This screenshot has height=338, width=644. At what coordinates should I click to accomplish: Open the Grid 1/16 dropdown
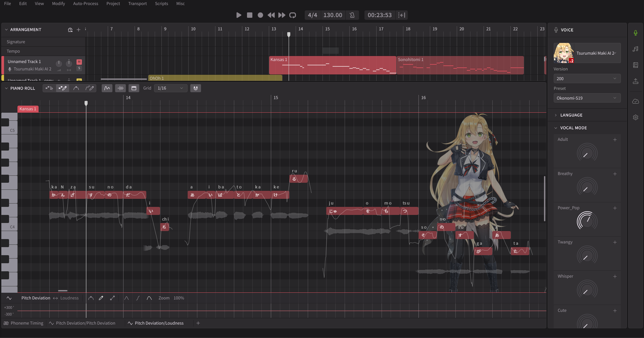[x=170, y=88]
